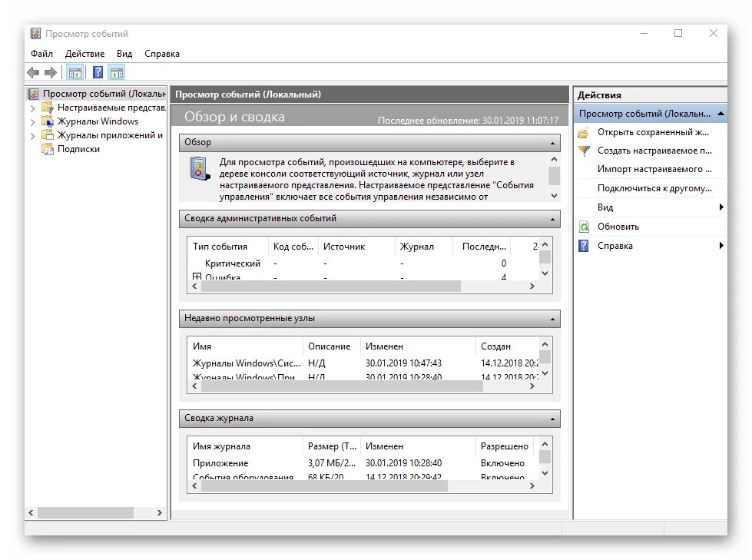The image size is (752, 560).
Task: Click scroll-down arrow in Сводка журнала table
Action: [545, 473]
